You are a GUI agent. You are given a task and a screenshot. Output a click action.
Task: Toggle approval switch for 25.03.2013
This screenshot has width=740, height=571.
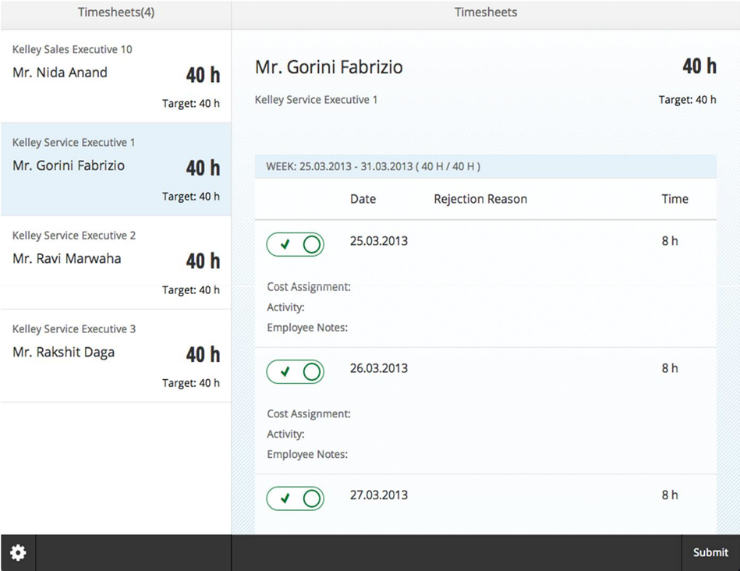295,244
